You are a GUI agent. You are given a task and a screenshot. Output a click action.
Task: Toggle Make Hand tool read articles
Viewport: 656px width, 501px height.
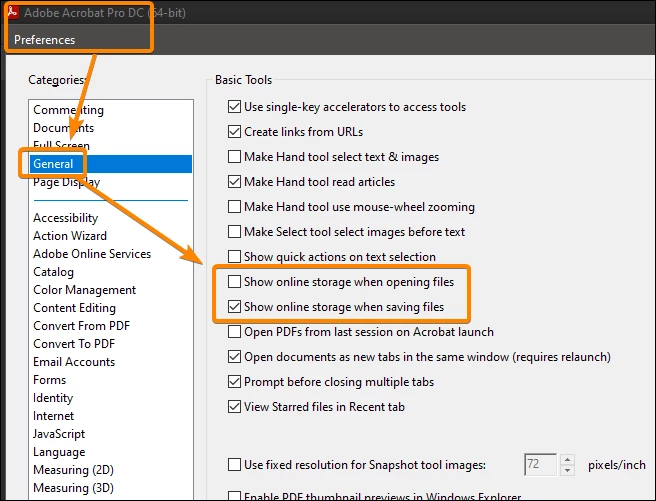point(234,181)
